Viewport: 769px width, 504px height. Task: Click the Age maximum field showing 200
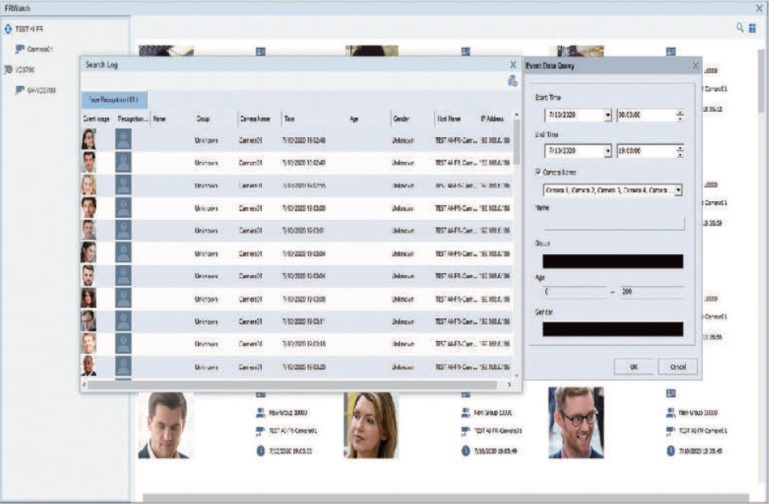click(652, 292)
